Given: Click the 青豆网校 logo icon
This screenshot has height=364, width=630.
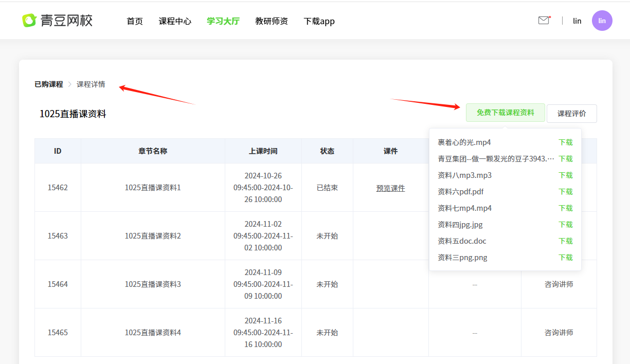Looking at the screenshot, I should [x=29, y=21].
